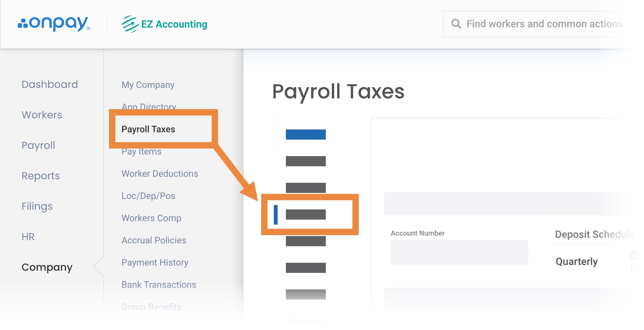Image resolution: width=644 pixels, height=330 pixels.
Task: Open the Payroll main menu
Action: pos(38,145)
